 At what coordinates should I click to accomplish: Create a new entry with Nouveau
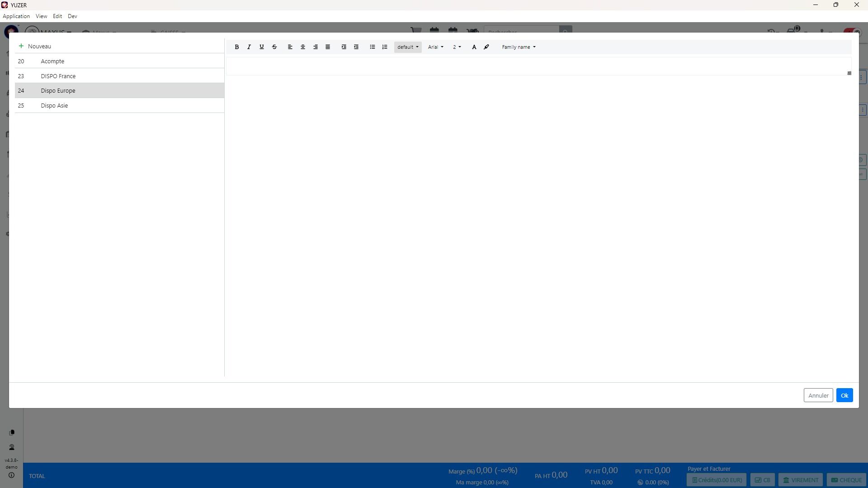[35, 46]
